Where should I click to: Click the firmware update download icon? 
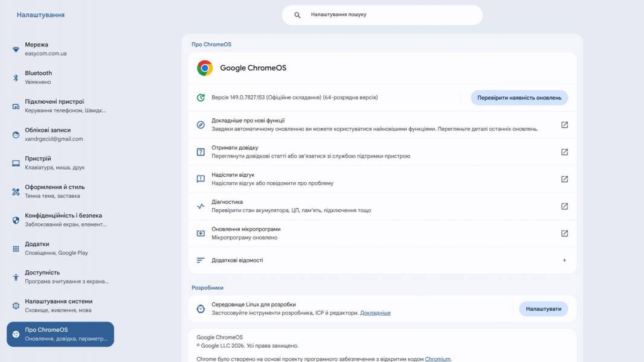201,233
